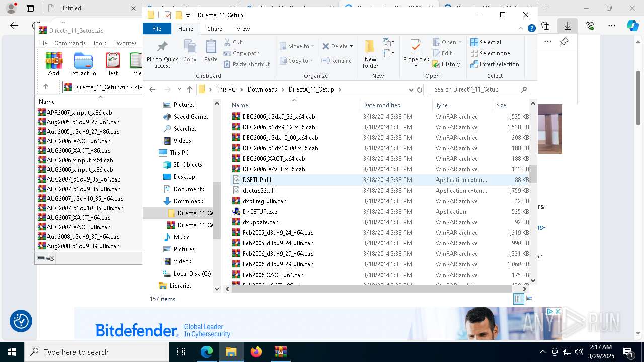The width and height of the screenshot is (644, 362).
Task: Switch to Details view icon in status bar
Action: (x=519, y=299)
